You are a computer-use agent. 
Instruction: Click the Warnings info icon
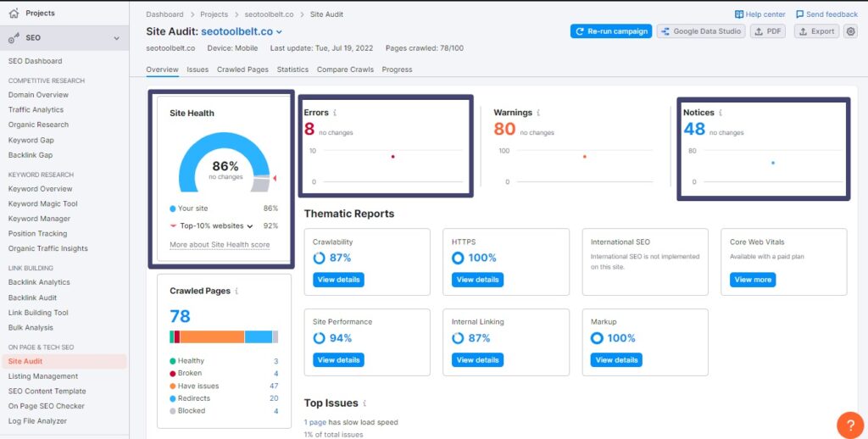click(x=538, y=113)
